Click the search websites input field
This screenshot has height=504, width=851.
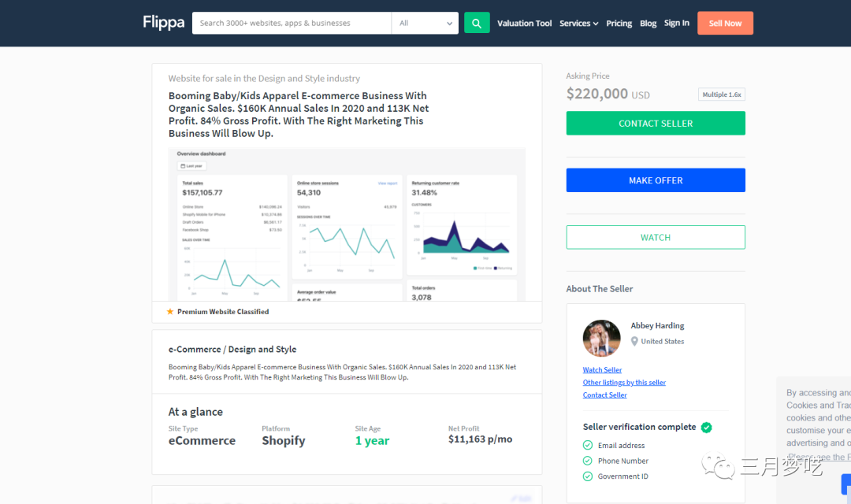[292, 23]
